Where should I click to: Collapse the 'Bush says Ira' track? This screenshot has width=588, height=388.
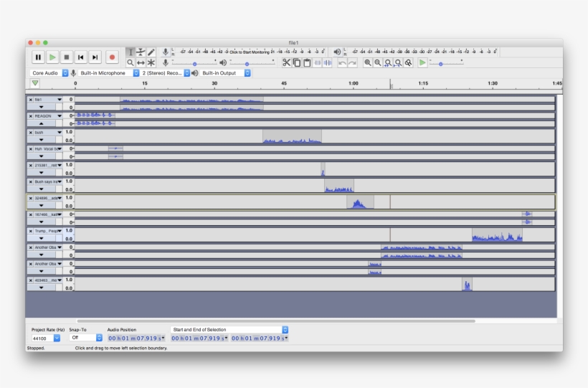[x=42, y=189]
